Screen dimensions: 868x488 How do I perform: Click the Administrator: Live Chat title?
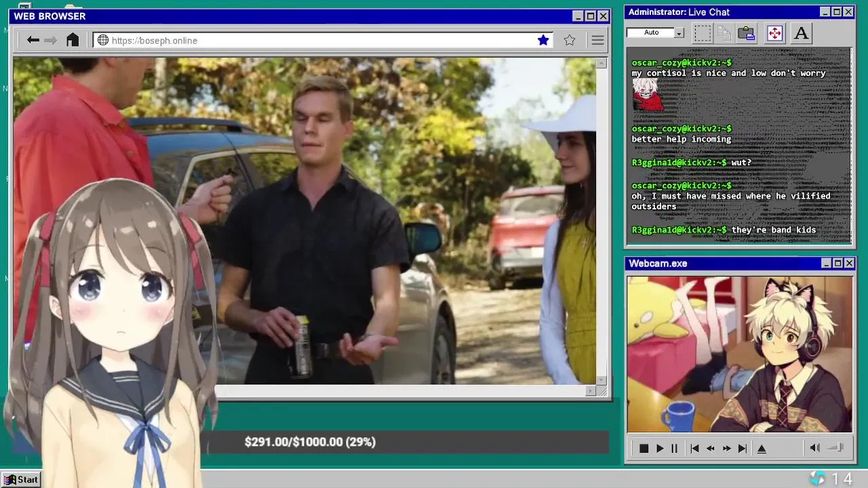[679, 12]
